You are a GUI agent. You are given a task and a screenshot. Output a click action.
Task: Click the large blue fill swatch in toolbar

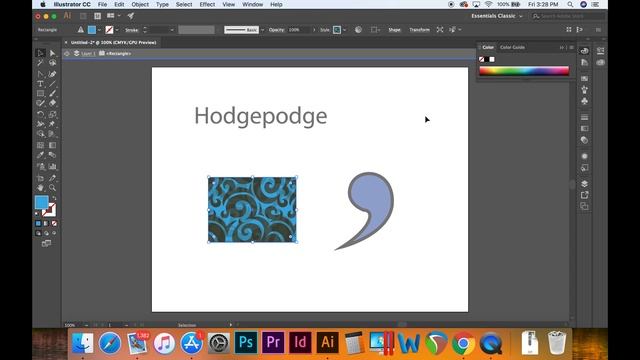click(42, 202)
